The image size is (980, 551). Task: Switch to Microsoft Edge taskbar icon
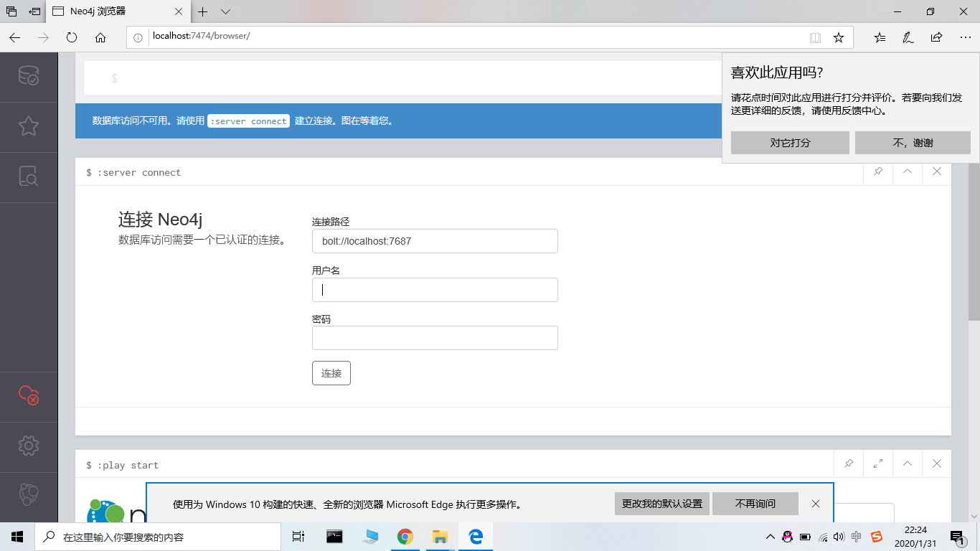point(476,537)
